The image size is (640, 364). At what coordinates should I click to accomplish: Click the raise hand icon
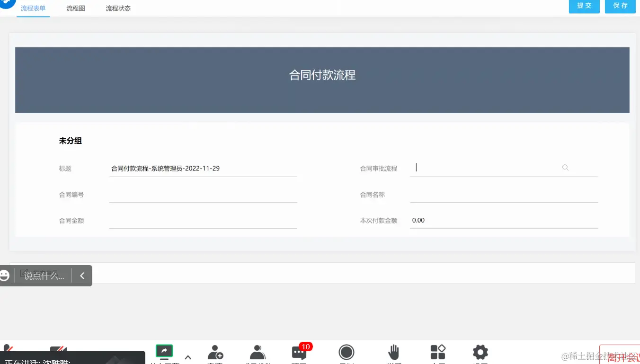tap(394, 352)
